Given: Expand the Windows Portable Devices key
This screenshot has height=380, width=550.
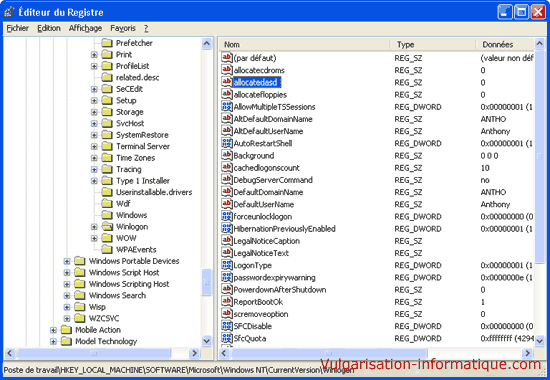Looking at the screenshot, I should pos(67,261).
